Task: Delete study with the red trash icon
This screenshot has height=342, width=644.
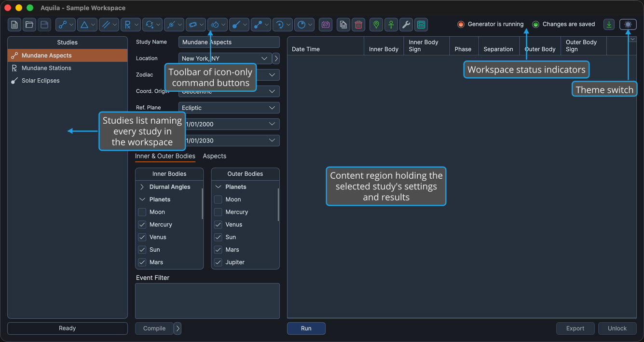Action: [358, 25]
